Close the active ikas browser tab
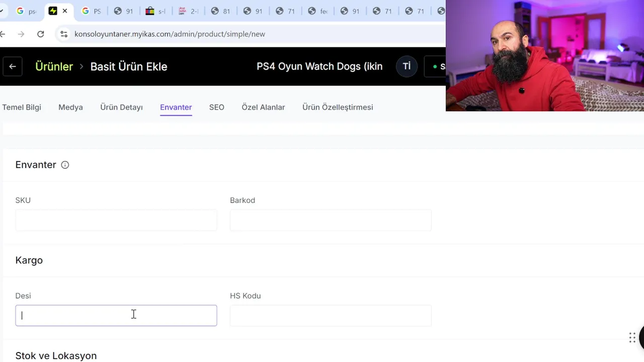Image resolution: width=644 pixels, height=362 pixels. (x=65, y=11)
